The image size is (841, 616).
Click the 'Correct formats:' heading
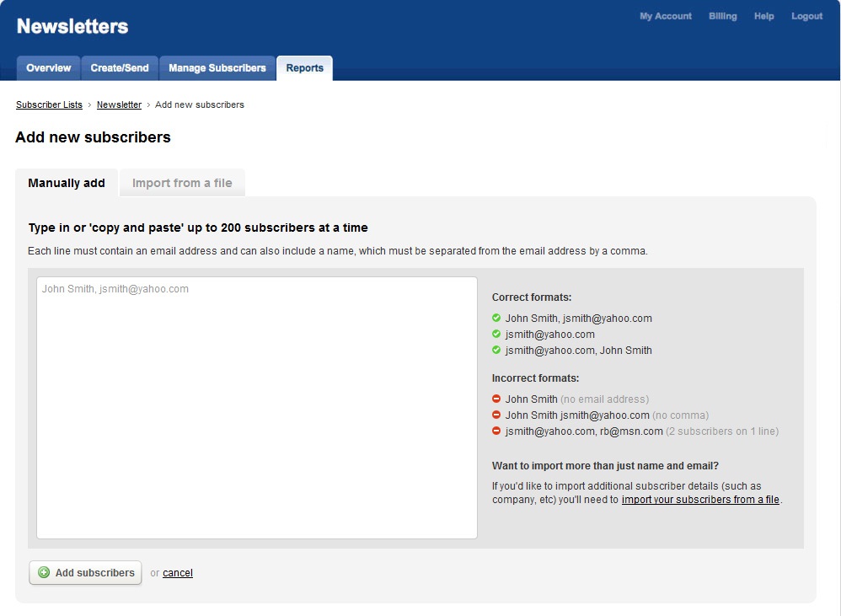[532, 297]
